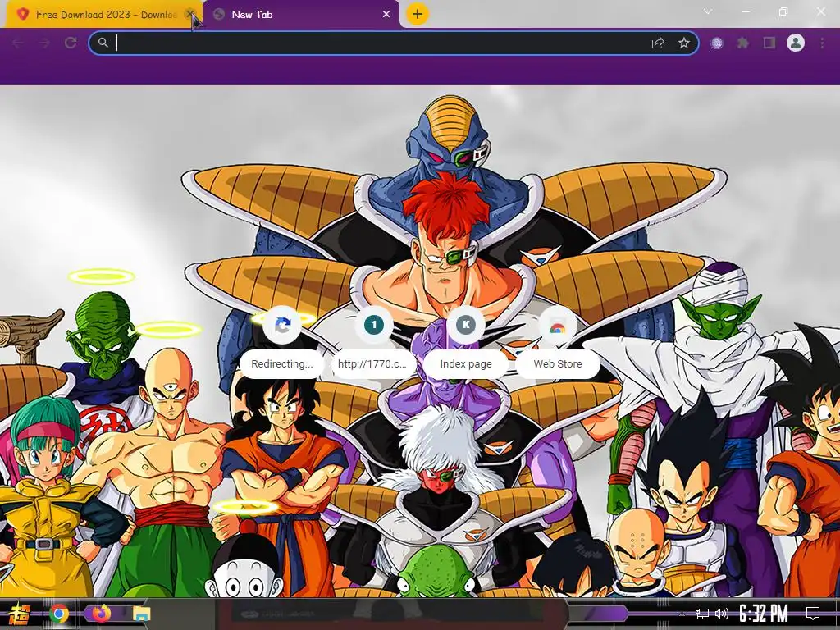The height and width of the screenshot is (630, 840).
Task: Open the clock showing 6:32 PM
Action: tap(764, 614)
